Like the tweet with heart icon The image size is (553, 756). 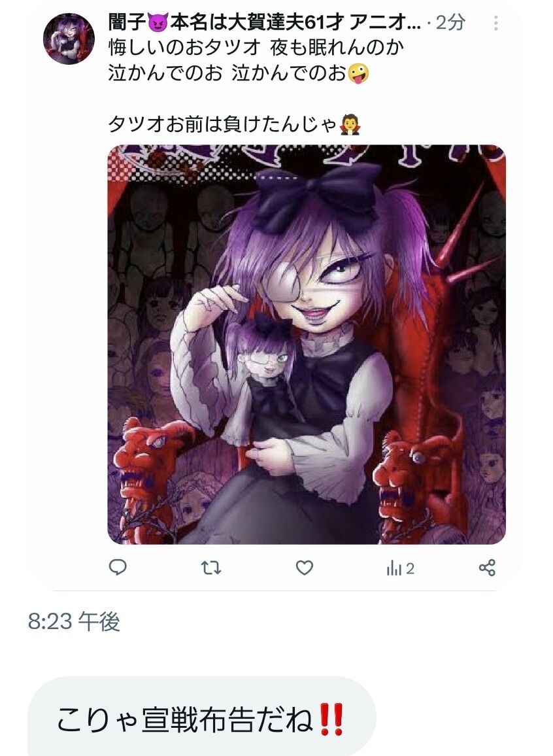304,568
